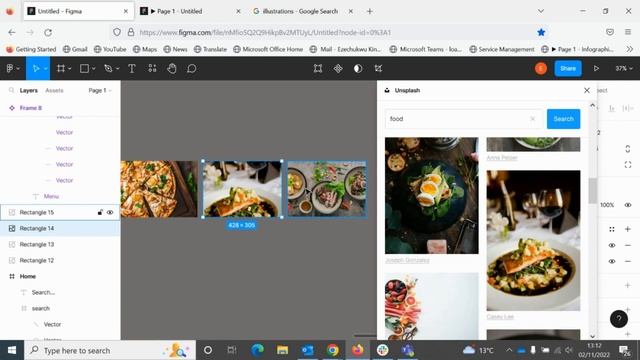640x360 pixels.
Task: Select the Comment tool
Action: pyautogui.click(x=191, y=69)
